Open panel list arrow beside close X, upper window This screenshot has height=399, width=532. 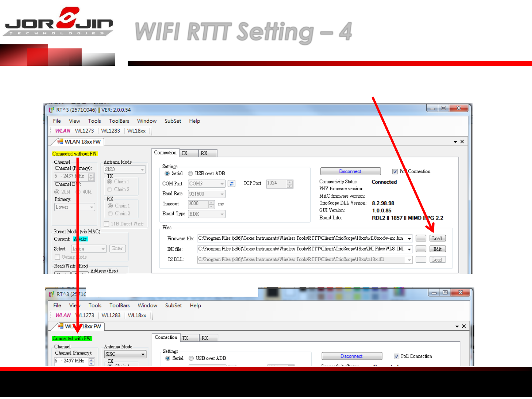(456, 142)
